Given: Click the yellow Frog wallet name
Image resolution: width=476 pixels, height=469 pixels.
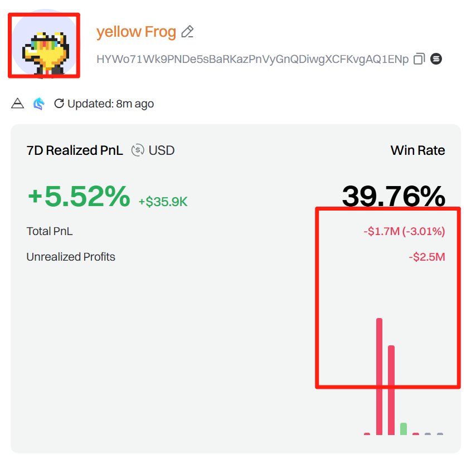Looking at the screenshot, I should (136, 32).
